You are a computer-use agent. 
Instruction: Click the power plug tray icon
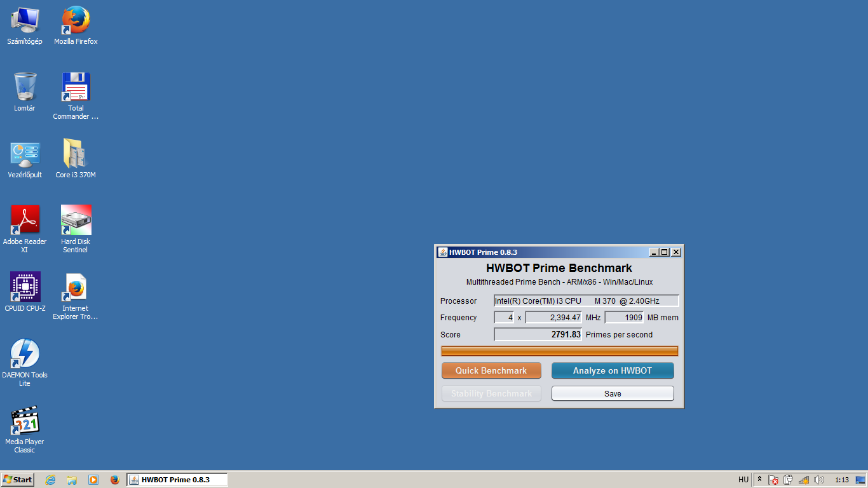click(789, 480)
